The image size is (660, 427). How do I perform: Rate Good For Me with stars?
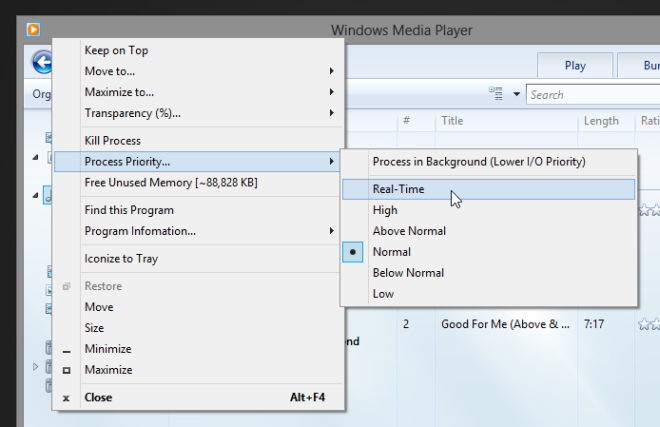click(649, 324)
